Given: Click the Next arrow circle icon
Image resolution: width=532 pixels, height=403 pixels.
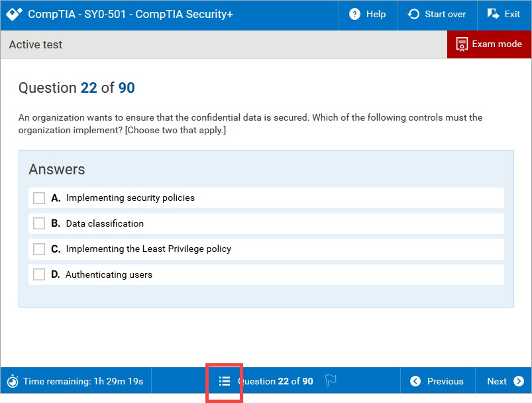Looking at the screenshot, I should click(x=518, y=381).
